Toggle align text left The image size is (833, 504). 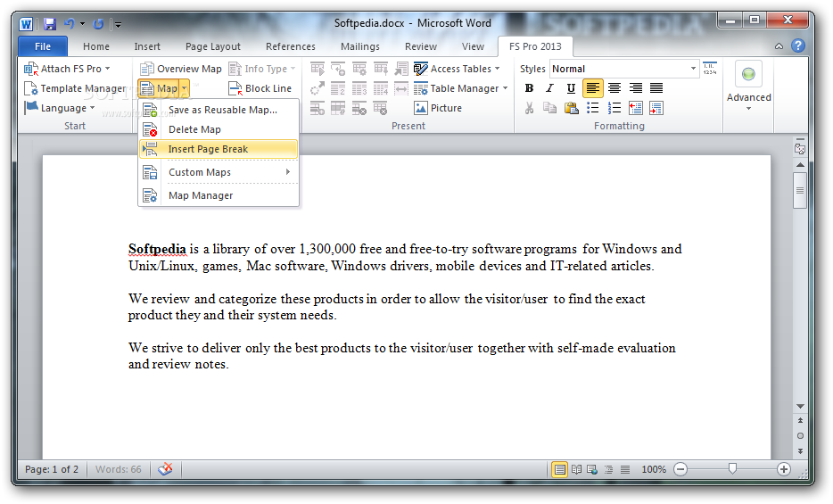(x=593, y=88)
